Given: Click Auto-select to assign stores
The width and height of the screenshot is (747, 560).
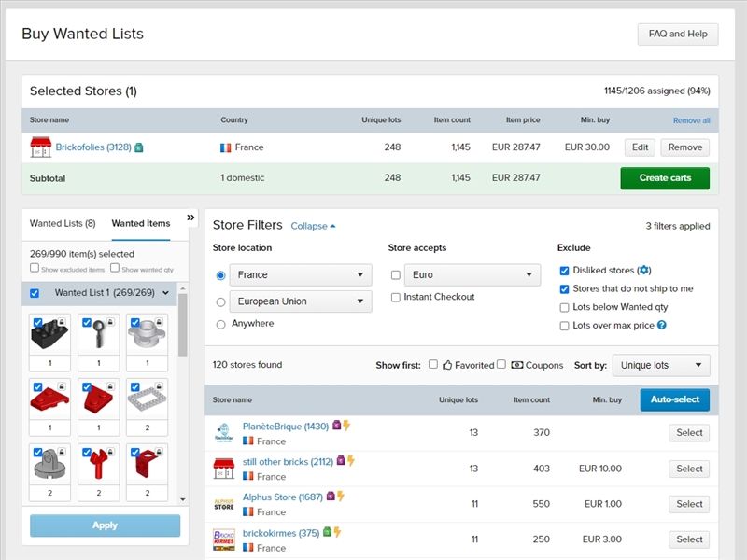Looking at the screenshot, I should tap(674, 399).
